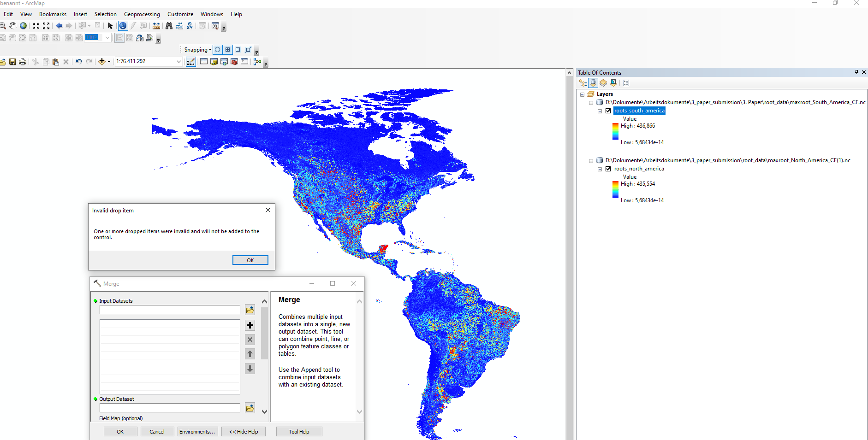The height and width of the screenshot is (440, 868).
Task: Toggle the Editor Toolbar icon
Action: point(191,62)
